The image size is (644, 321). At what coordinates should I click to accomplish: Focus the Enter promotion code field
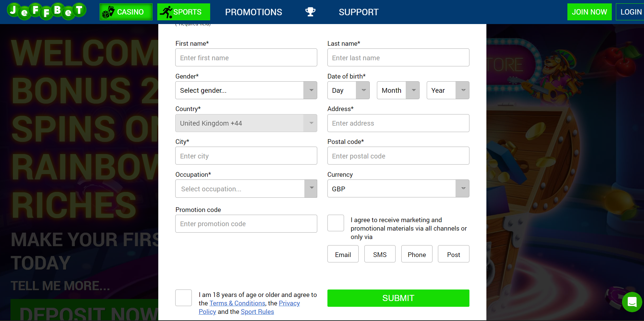pyautogui.click(x=246, y=224)
